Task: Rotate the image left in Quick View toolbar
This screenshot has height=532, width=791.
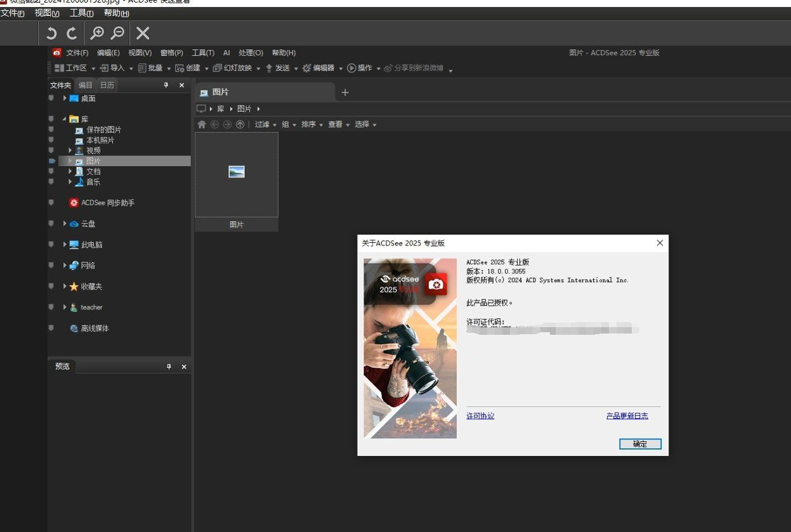Action: 51,34
